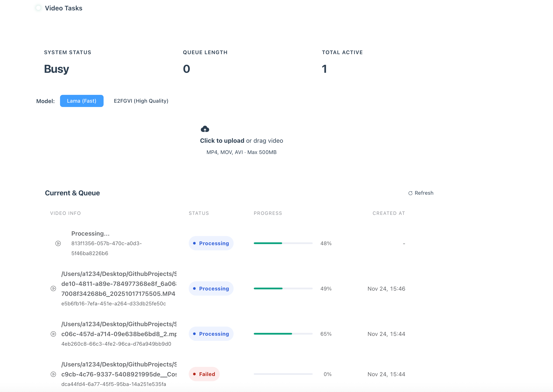This screenshot has width=553, height=392.
Task: Click play icon for failed dca44fd4 task
Action: (53, 374)
